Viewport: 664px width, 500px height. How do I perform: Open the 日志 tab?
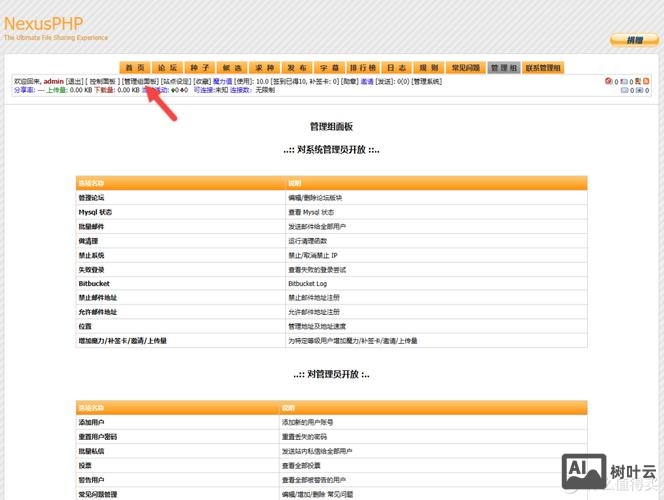(396, 68)
